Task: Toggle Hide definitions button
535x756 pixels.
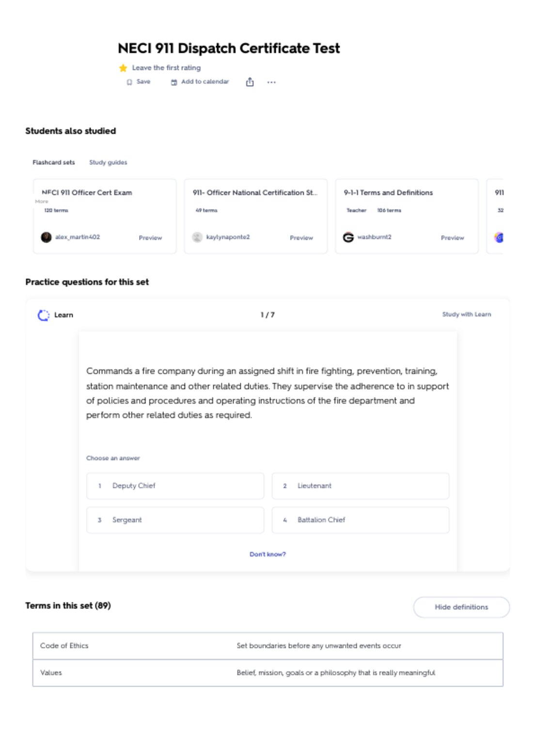Action: tap(461, 607)
